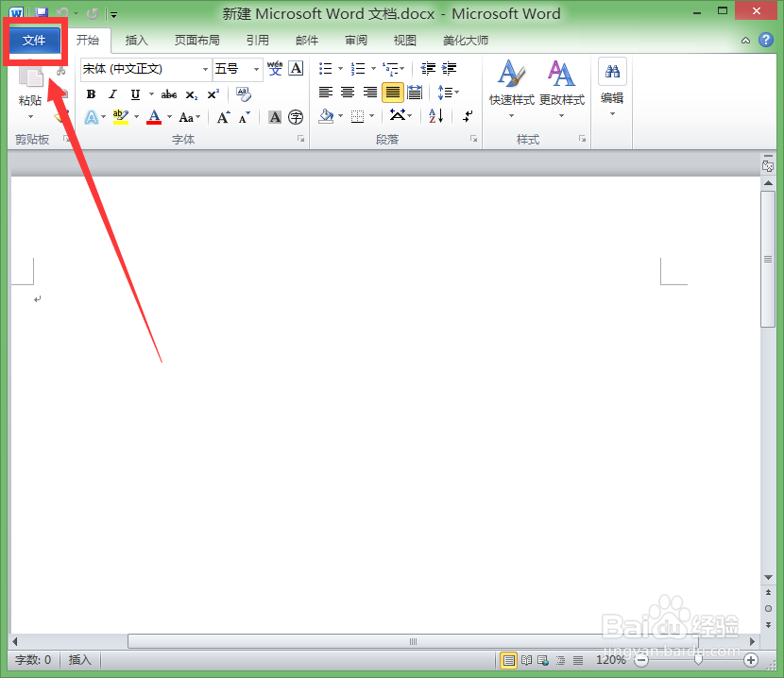Toggle superscript formatting
This screenshot has height=678, width=784.
point(213,94)
